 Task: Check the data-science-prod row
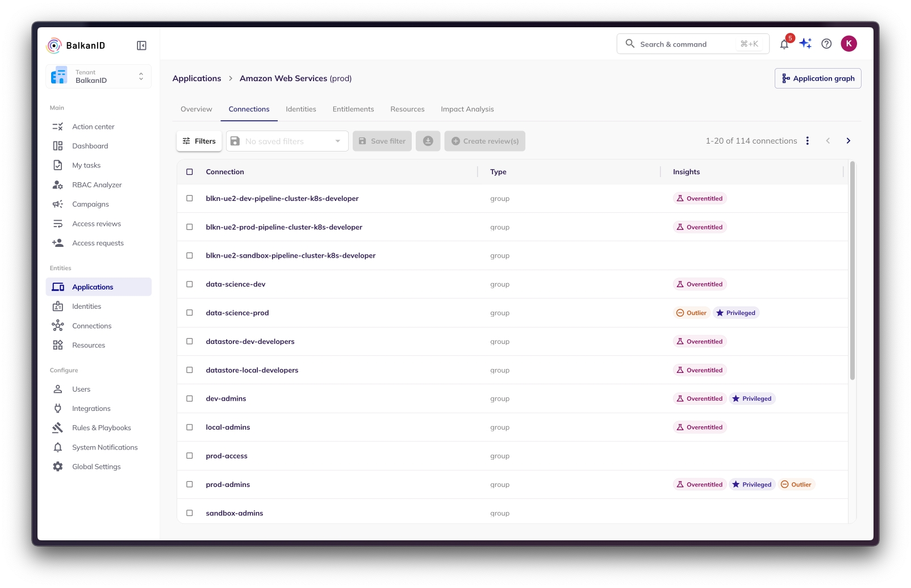click(x=190, y=313)
